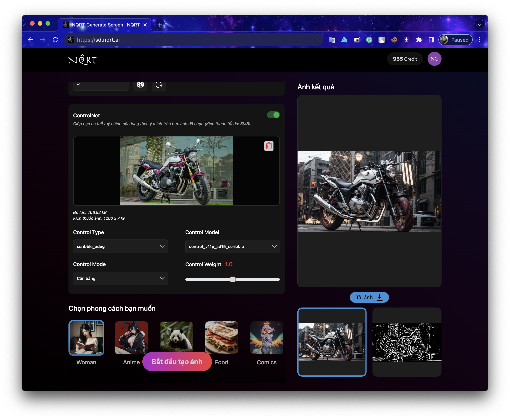
Task: Delete the uploaded ControlNet image
Action: tap(269, 146)
